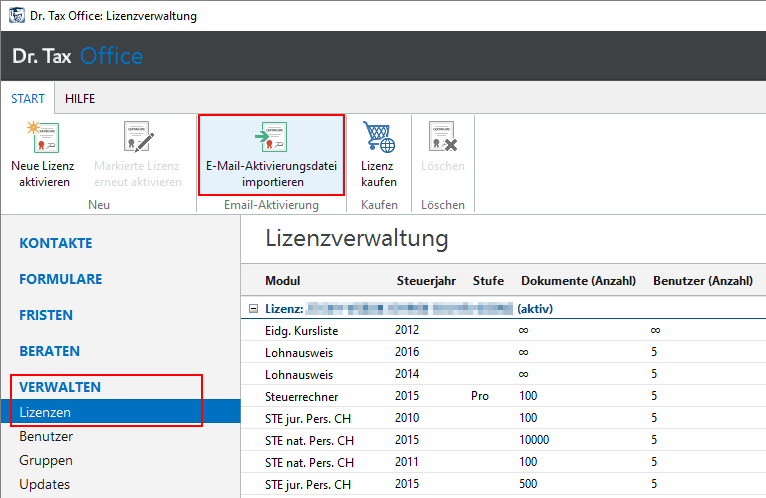Select the Lohnausweis 2014 row
The height and width of the screenshot is (498, 766).
click(503, 374)
